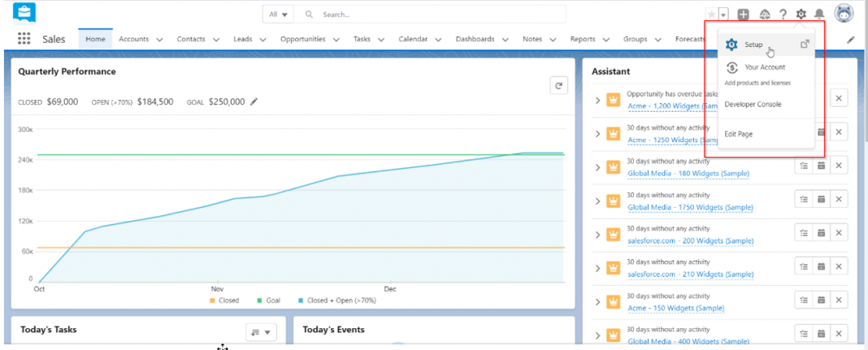The image size is (868, 350).
Task: Open the Favorites list dropdown arrow
Action: click(x=723, y=15)
